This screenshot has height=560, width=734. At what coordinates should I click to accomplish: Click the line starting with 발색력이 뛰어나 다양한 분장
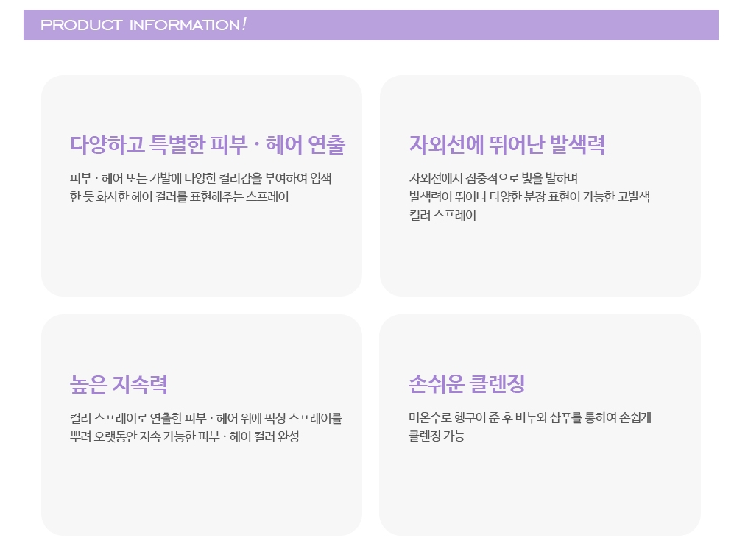pyautogui.click(x=529, y=196)
